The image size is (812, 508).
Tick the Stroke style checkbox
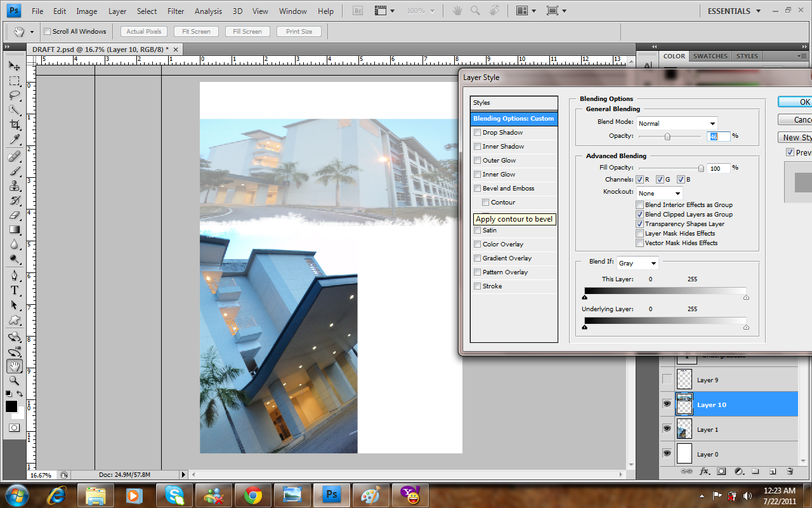point(477,286)
